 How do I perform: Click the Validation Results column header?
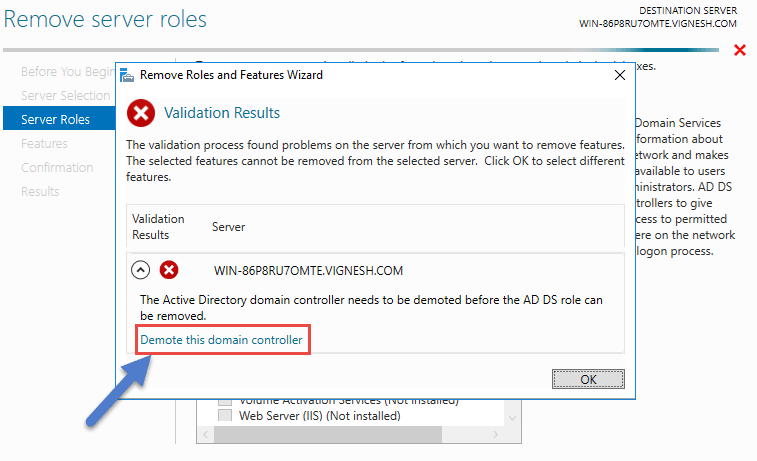[x=158, y=227]
